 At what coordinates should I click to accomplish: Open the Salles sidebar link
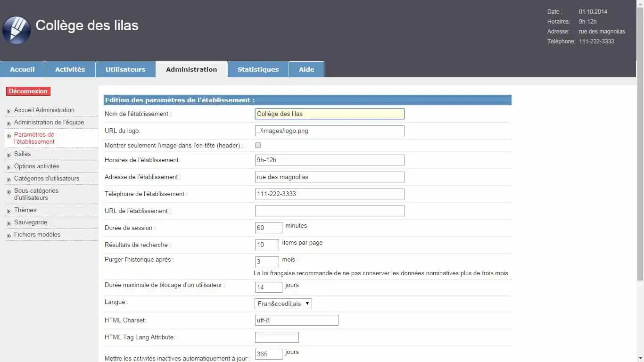coord(22,154)
